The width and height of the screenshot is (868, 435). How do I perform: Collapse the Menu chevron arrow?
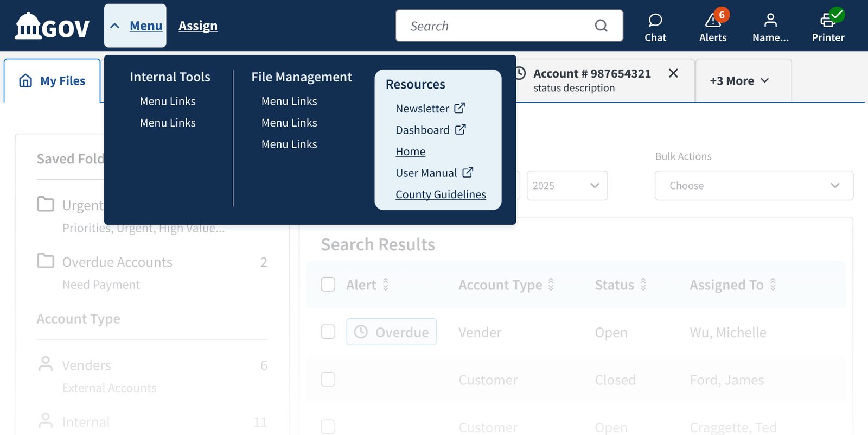tap(114, 26)
